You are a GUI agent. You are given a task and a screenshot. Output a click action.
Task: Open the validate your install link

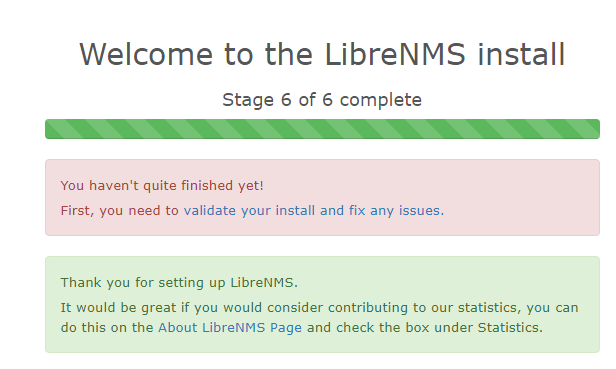[x=314, y=211]
